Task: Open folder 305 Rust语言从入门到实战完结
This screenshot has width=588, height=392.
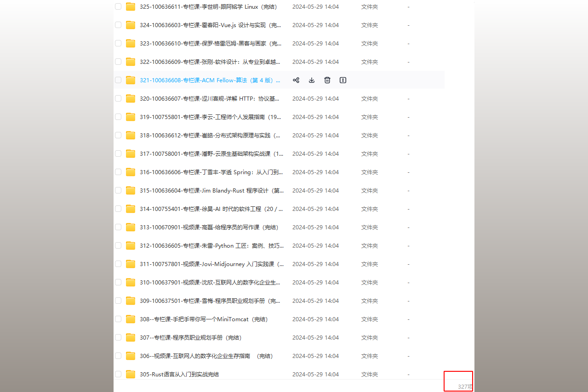Action: [179, 374]
